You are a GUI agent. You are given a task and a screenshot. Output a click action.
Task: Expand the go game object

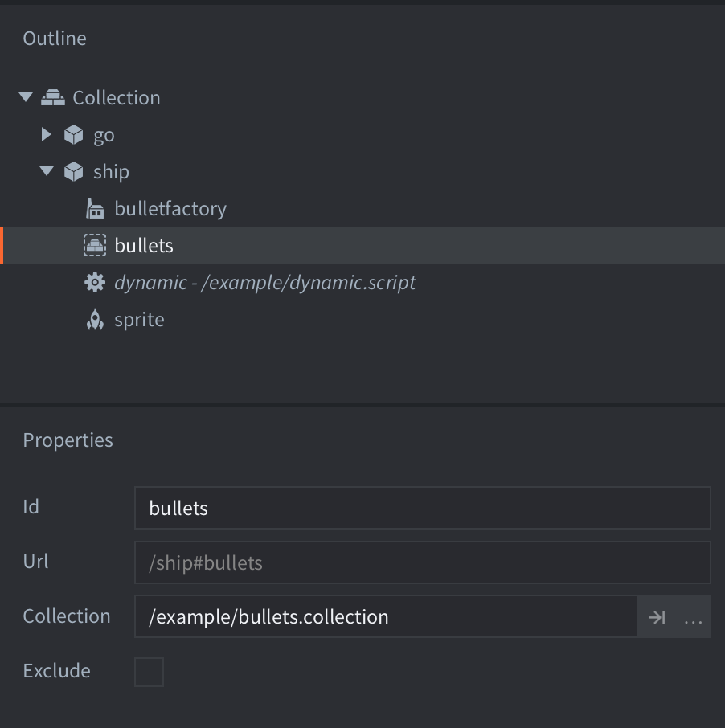coord(47,134)
